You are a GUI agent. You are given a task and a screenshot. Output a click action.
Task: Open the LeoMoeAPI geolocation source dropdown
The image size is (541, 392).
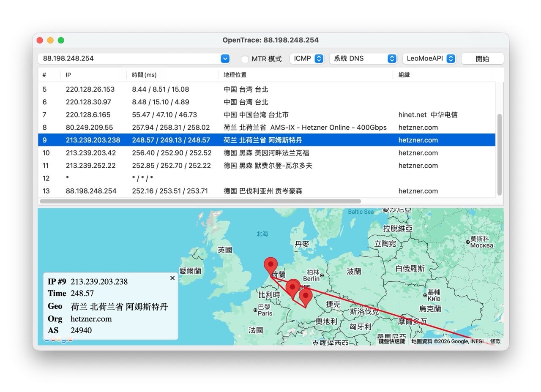pyautogui.click(x=429, y=58)
